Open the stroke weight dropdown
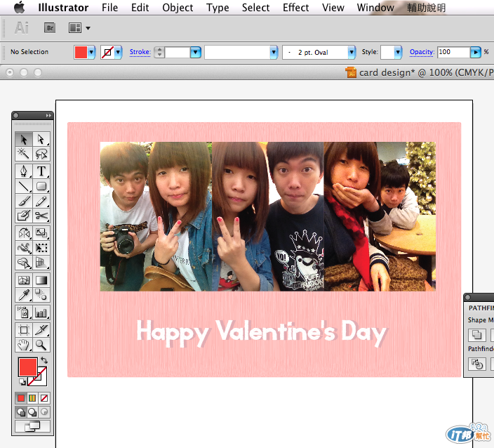Screen dimensions: 494x448 click(195, 53)
